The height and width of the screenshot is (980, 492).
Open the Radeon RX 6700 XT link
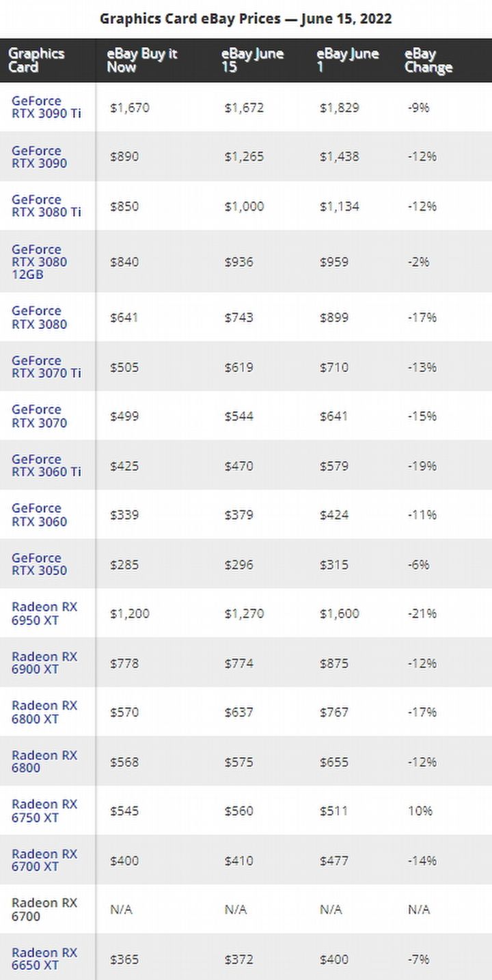point(44,860)
